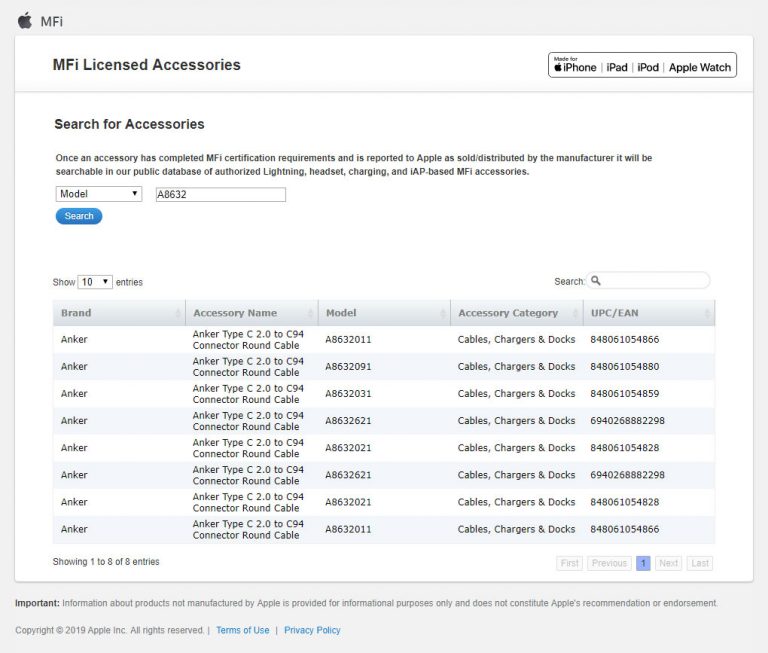768x653 pixels.
Task: Sort by UPC/EAN column sort icon
Action: [706, 314]
